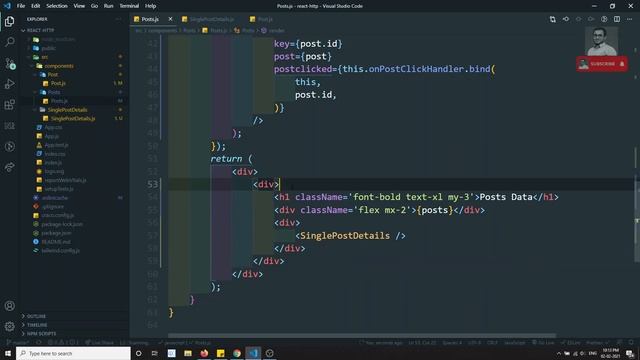Click the compare changes icon in editor toolbar

[x=552, y=19]
